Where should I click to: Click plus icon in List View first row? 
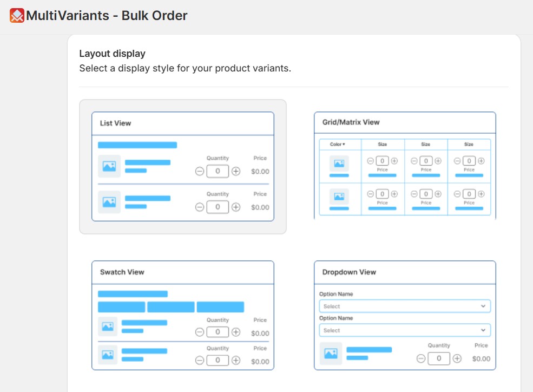(x=236, y=171)
